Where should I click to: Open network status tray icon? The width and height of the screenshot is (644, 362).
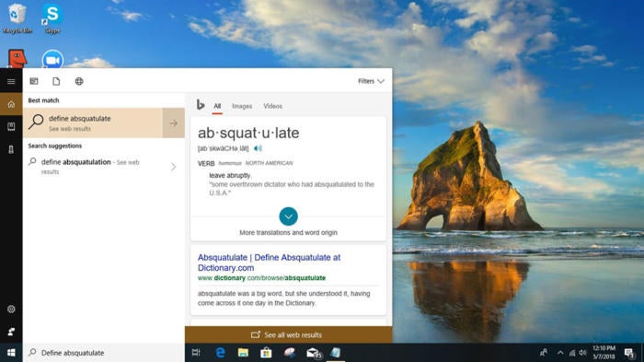click(x=572, y=353)
